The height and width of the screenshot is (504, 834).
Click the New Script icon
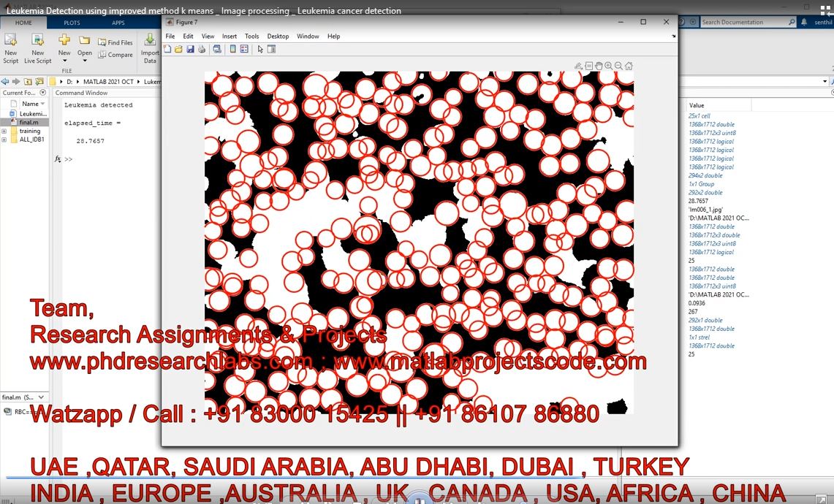tap(11, 40)
